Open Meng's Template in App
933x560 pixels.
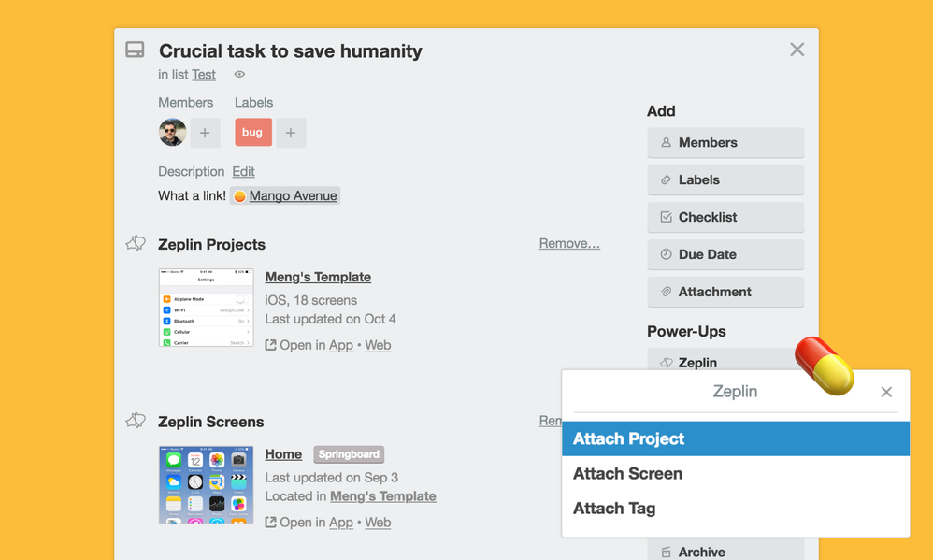[341, 345]
